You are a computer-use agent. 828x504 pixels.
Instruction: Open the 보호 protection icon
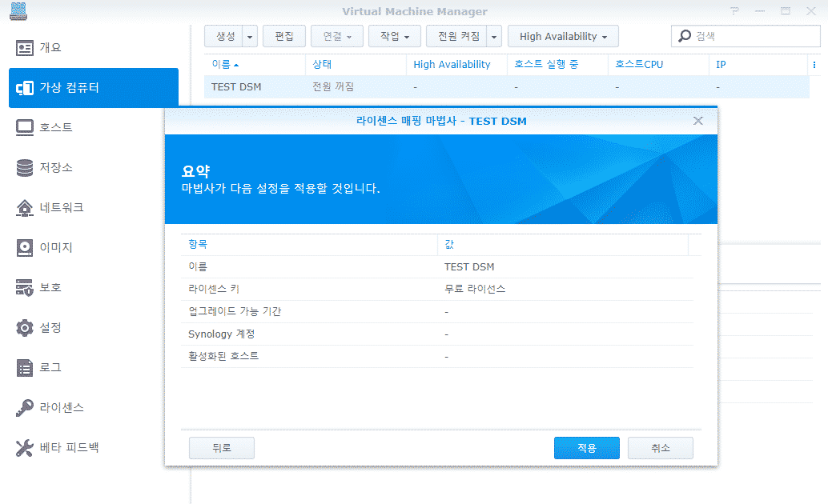[24, 288]
